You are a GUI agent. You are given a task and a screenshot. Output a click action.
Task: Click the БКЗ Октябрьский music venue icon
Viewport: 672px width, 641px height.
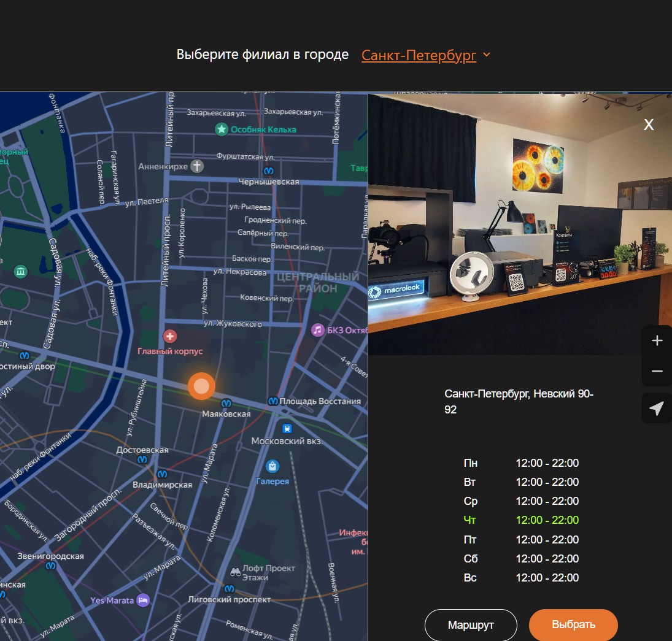point(317,330)
